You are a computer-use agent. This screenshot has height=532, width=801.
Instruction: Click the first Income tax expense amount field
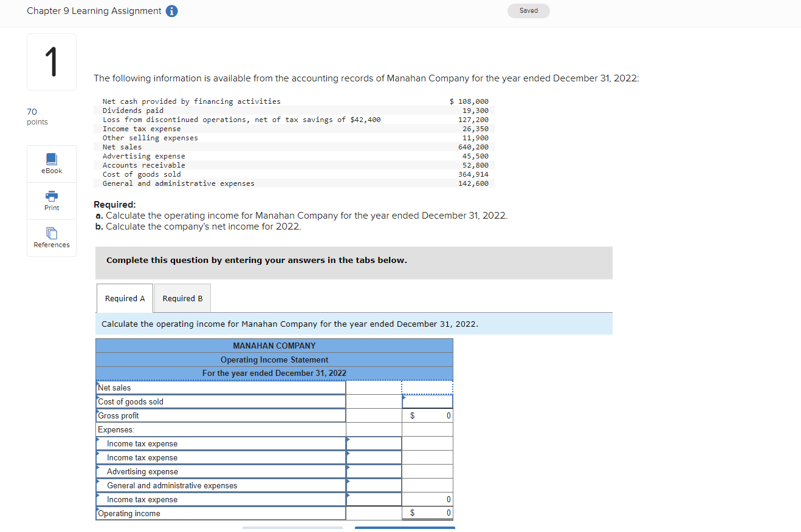click(374, 443)
